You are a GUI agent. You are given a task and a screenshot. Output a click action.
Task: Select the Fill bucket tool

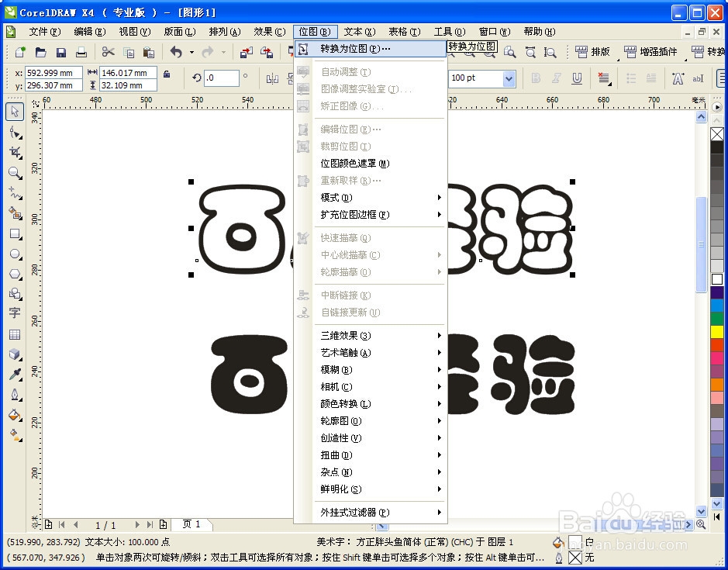click(x=15, y=415)
